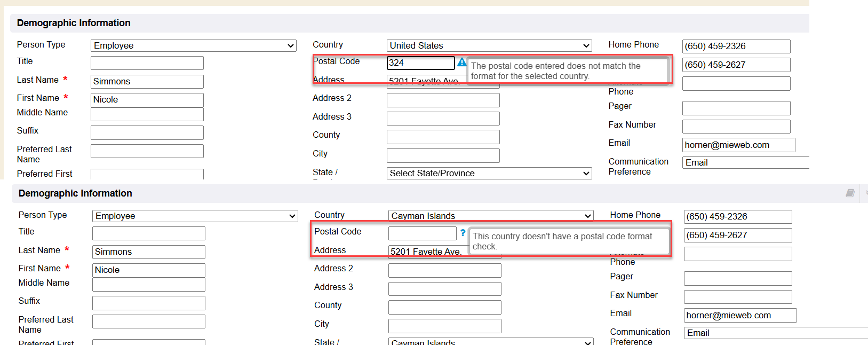Click the blue warning icon beside Postal Code 324

(462, 62)
